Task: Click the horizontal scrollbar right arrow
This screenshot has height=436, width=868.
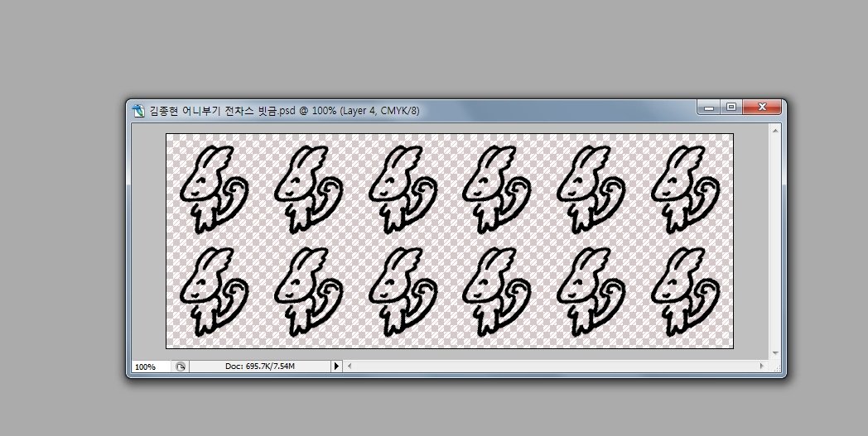Action: tap(762, 366)
